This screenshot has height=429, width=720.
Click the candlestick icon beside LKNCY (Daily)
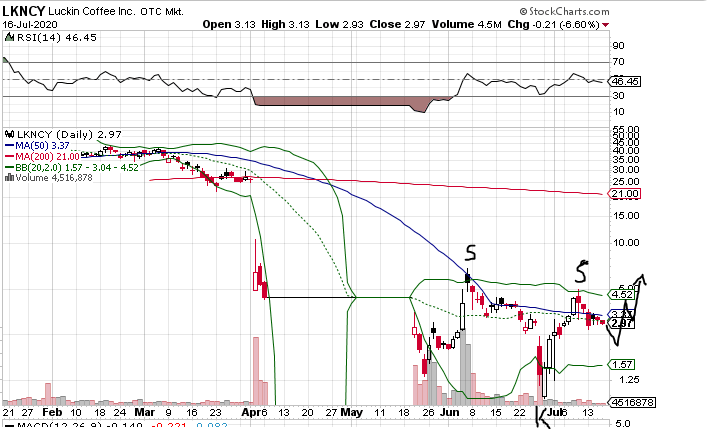9,134
